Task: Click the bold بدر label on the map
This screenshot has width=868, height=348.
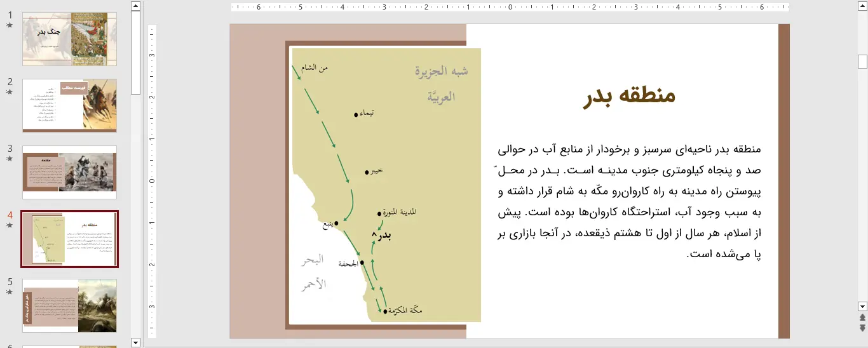Action: [385, 236]
